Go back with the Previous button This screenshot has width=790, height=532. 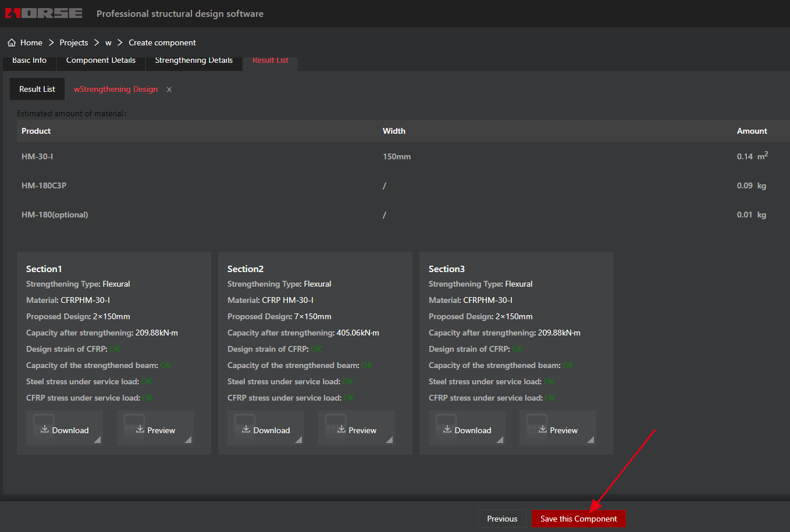[x=502, y=519]
